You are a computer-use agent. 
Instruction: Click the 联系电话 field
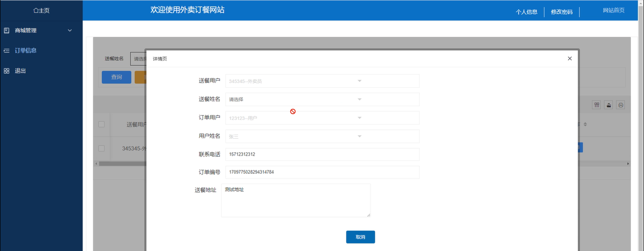click(x=322, y=154)
